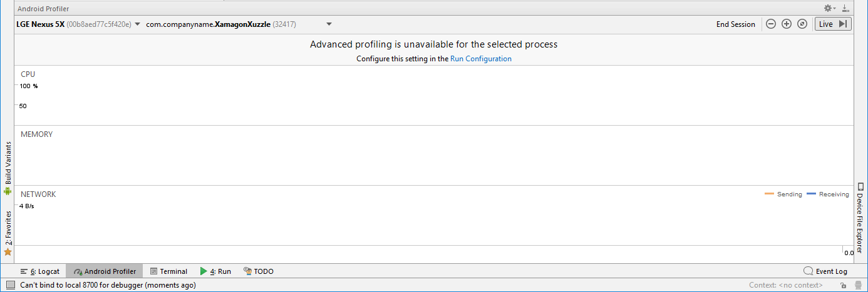Open the profiler gear settings menu
The image size is (868, 292).
829,8
